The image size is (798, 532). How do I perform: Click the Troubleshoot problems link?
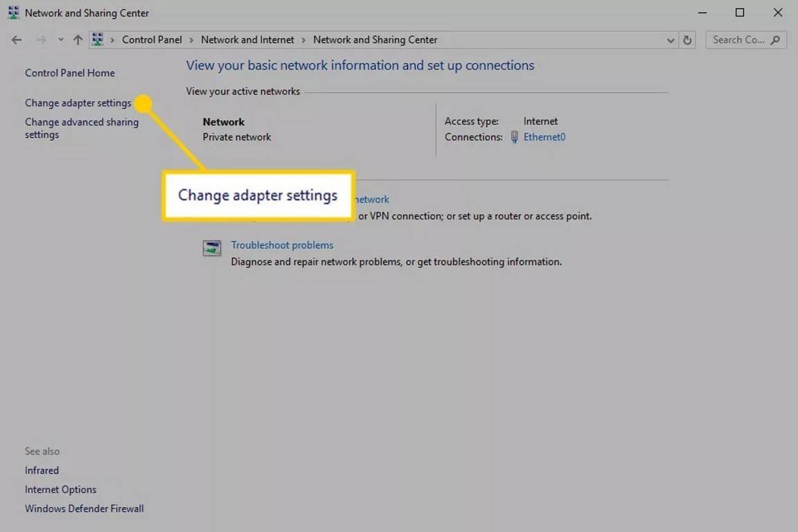[x=282, y=245]
